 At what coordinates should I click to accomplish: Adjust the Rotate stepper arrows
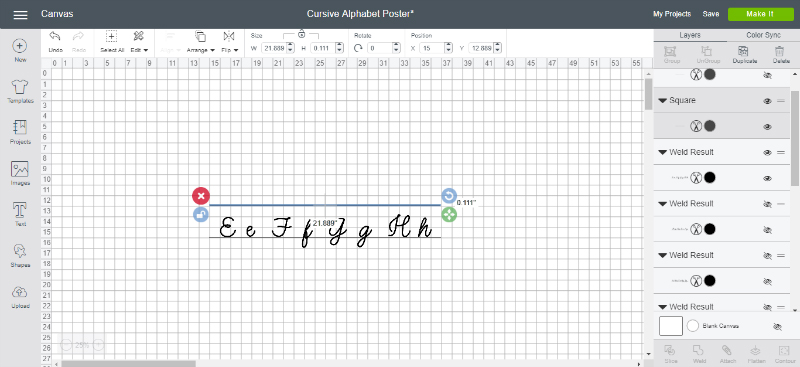[396, 48]
